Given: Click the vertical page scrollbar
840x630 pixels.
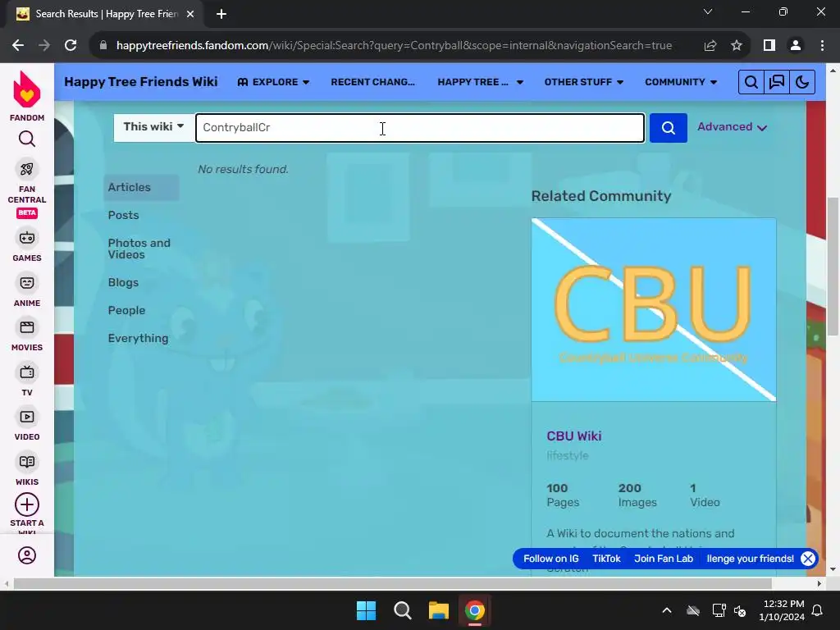Looking at the screenshot, I should click(x=833, y=267).
